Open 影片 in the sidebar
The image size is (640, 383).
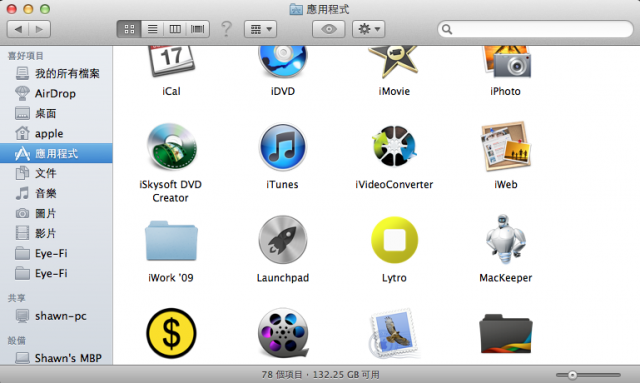(56, 234)
